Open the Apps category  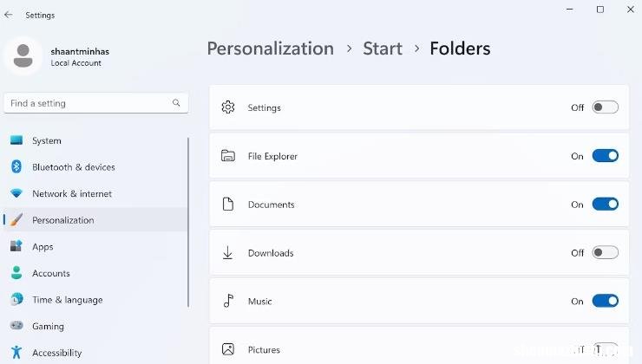click(95, 246)
